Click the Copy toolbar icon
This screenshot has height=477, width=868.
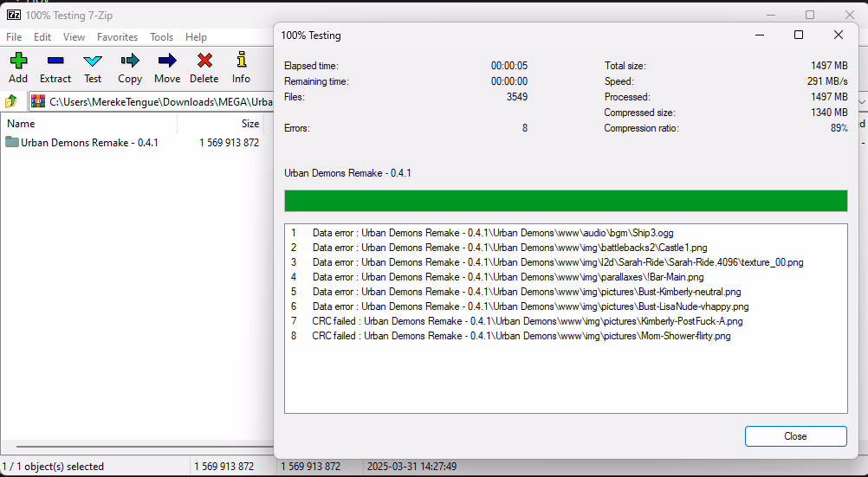coord(130,68)
